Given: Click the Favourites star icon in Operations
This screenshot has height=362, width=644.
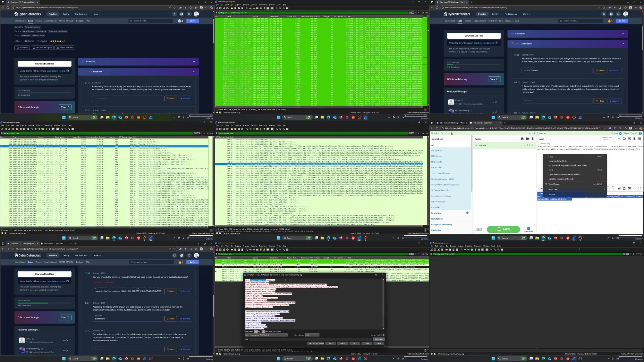Looking at the screenshot, I should click(467, 213).
